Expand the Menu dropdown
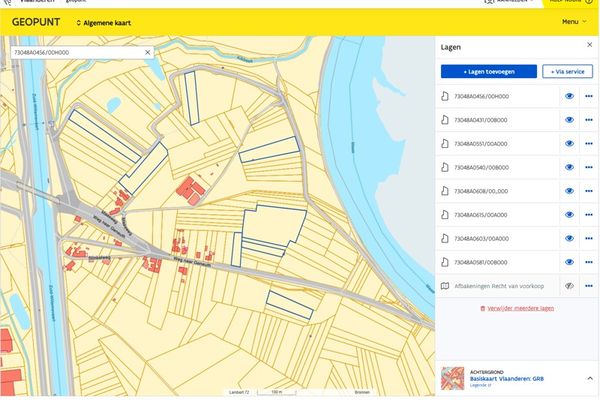600x400 pixels. [573, 21]
